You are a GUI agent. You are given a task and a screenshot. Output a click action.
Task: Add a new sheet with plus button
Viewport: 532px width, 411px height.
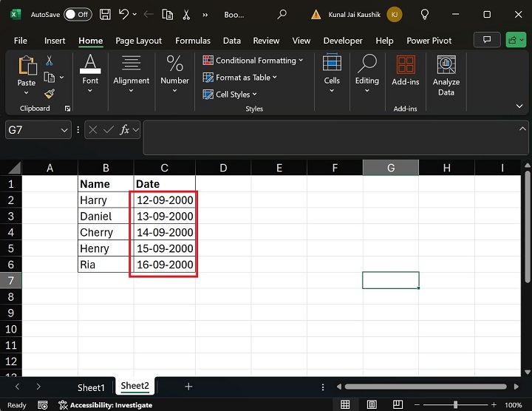click(x=188, y=387)
